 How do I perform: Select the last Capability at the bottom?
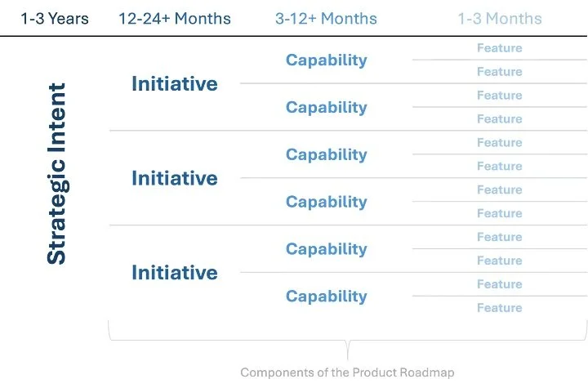tap(326, 297)
